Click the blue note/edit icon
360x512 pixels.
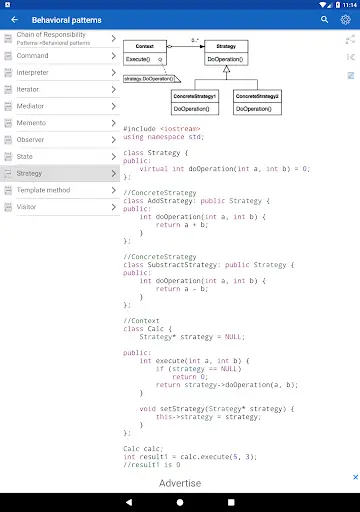pos(351,76)
